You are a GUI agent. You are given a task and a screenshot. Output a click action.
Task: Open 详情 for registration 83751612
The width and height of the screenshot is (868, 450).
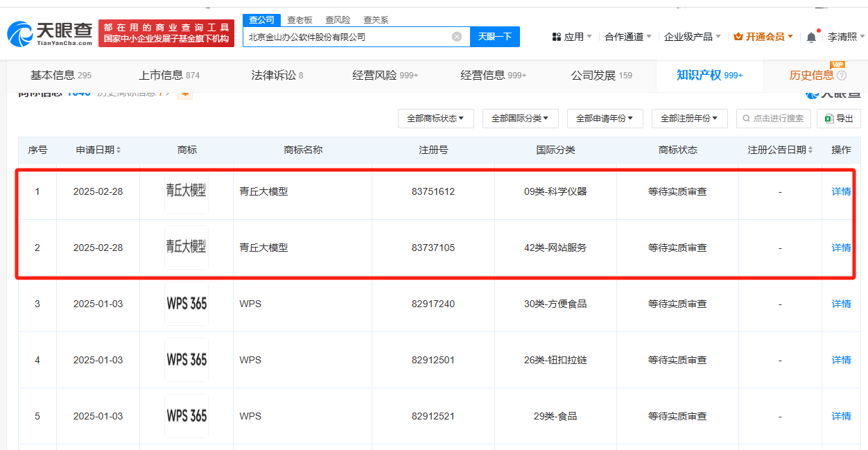click(x=841, y=191)
